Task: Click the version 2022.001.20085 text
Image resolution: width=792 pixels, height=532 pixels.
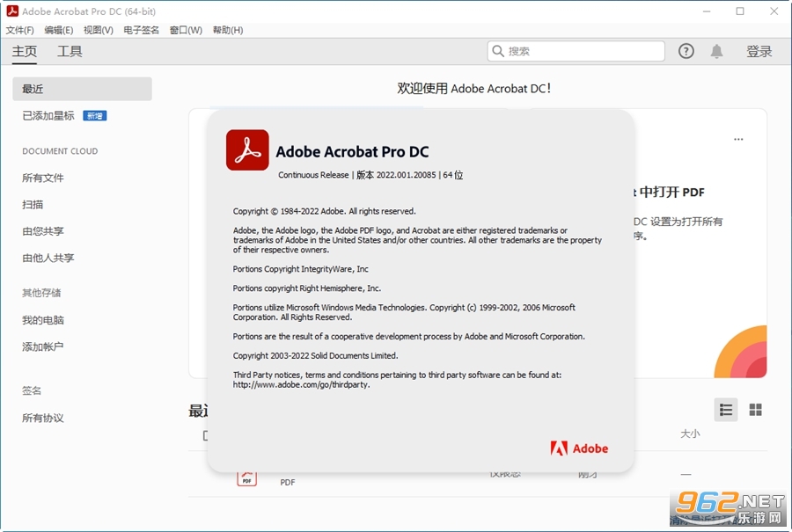Action: point(406,175)
